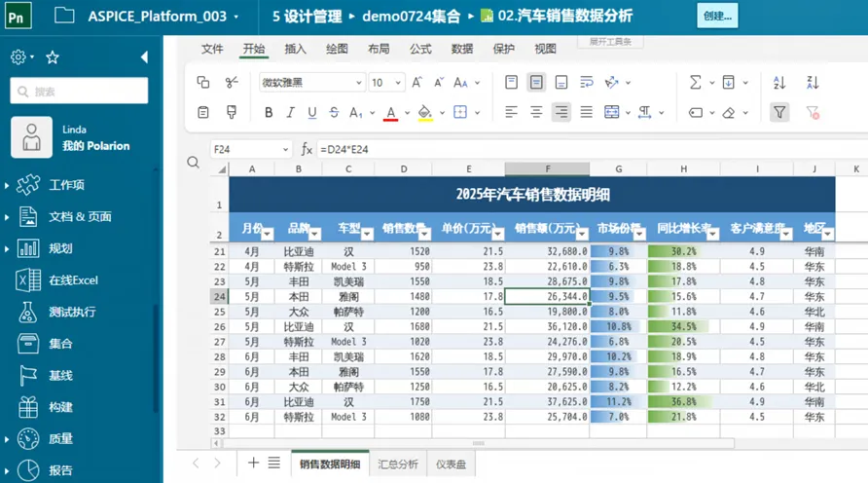Image resolution: width=868 pixels, height=483 pixels.
Task: Sort ascending A to Z
Action: 779,83
